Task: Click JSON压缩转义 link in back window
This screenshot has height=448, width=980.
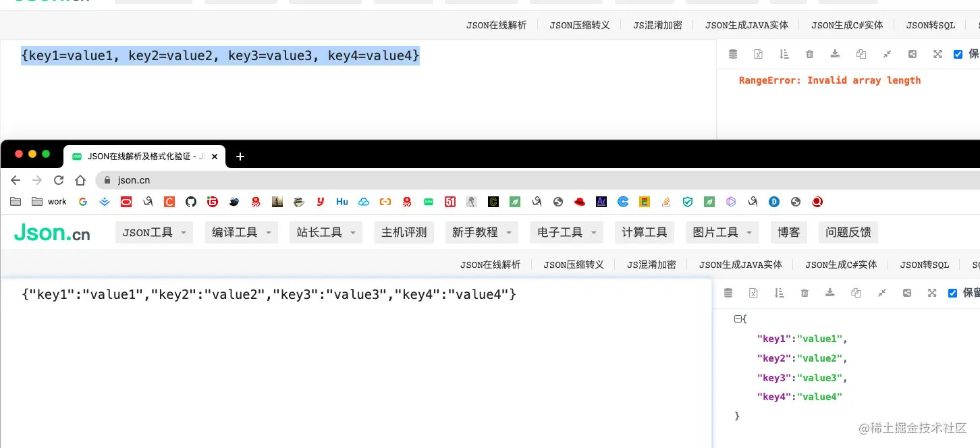Action: point(580,25)
